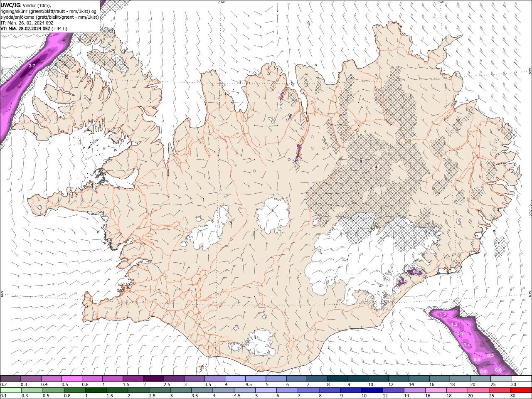
Task: Click the 'IT: Mán. 26. 02. 2024 09Z' line
Action: point(27,23)
